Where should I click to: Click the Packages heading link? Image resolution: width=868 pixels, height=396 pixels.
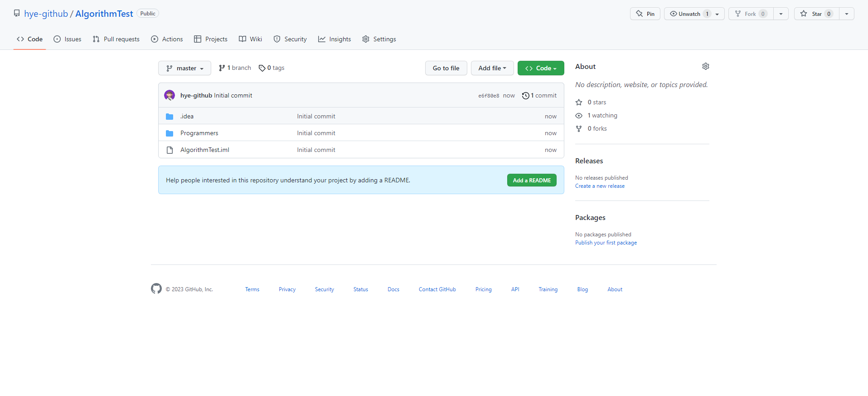[590, 217]
